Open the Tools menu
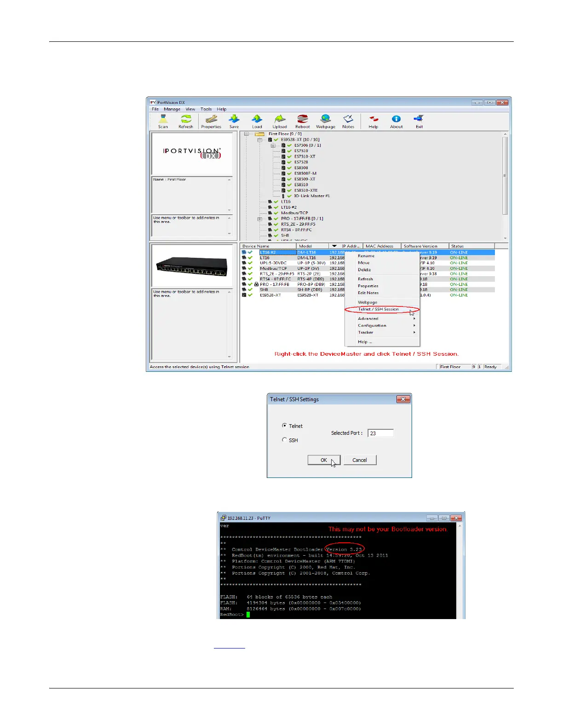563x728 pixels. click(206, 109)
